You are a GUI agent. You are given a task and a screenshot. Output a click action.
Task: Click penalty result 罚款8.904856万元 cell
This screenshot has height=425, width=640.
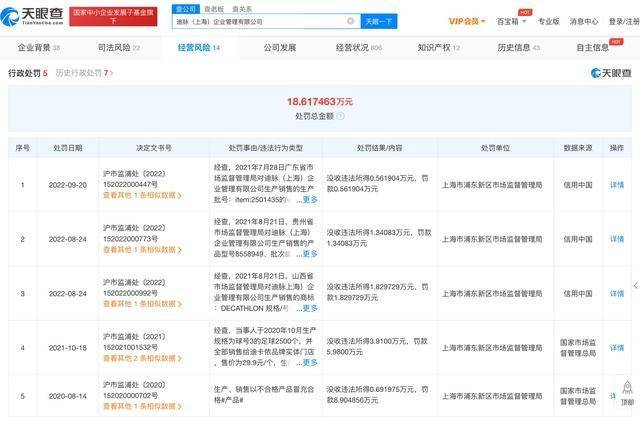point(378,395)
